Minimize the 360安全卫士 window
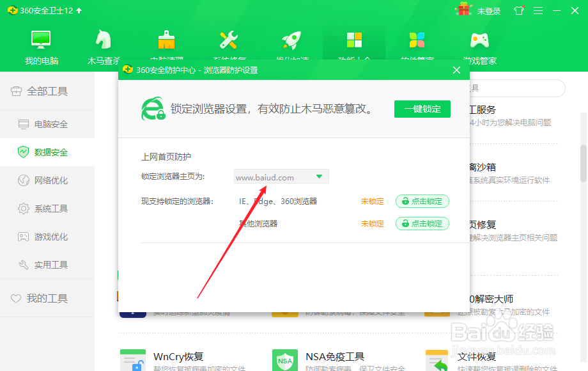 pyautogui.click(x=557, y=10)
